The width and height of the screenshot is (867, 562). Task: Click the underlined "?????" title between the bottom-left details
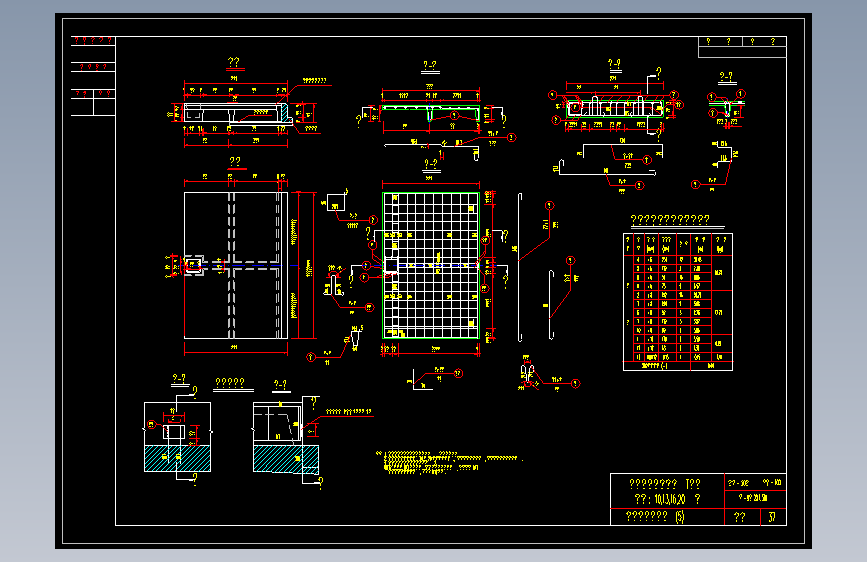tap(230, 383)
